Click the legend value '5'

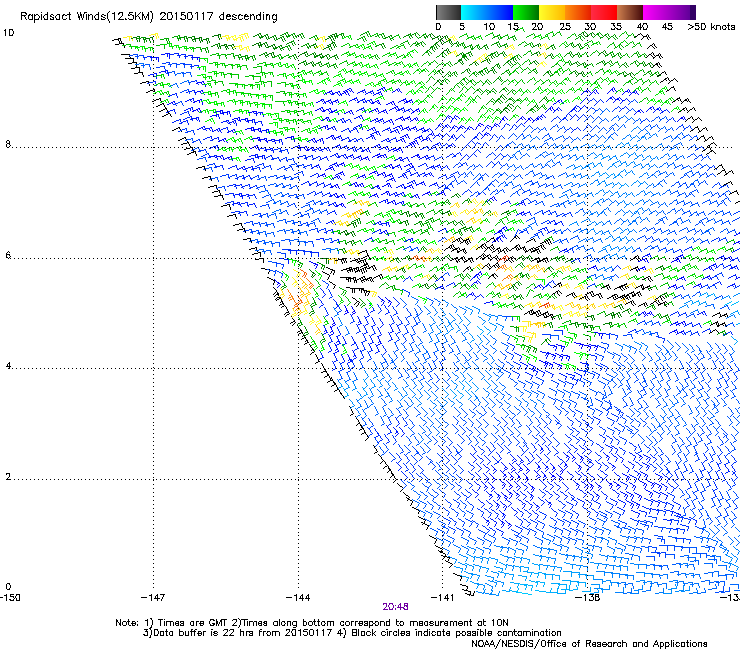tap(462, 27)
